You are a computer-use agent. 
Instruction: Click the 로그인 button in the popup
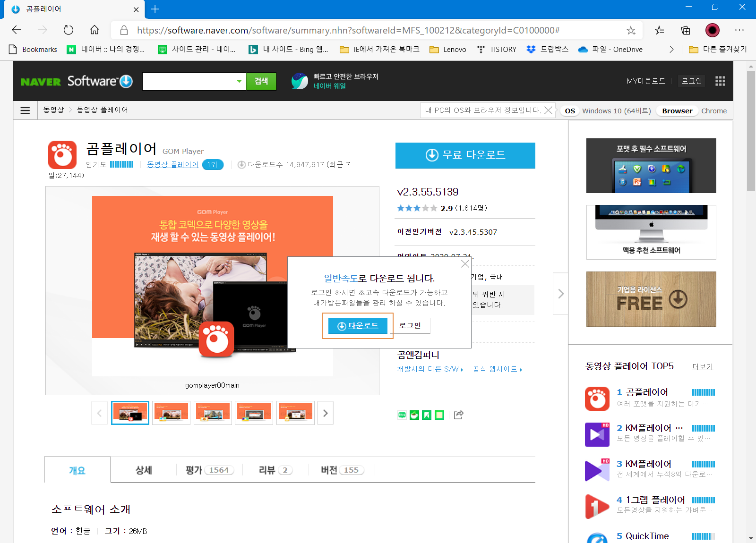pos(410,326)
